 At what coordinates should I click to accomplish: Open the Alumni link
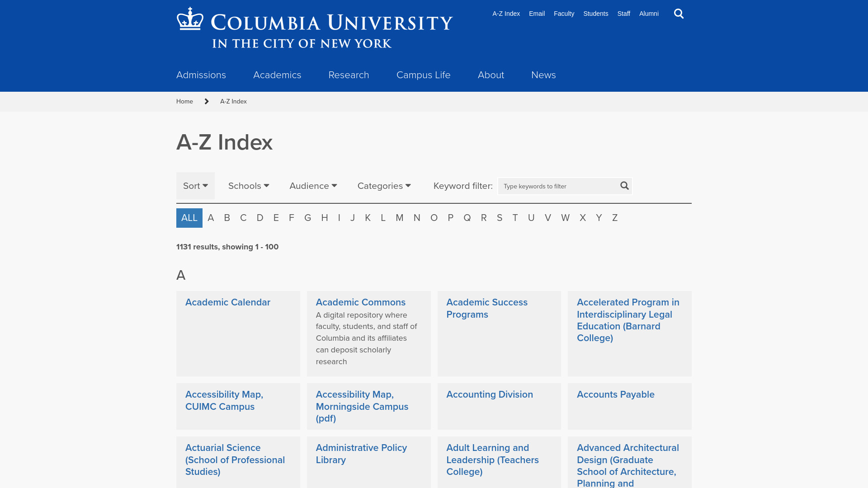click(649, 14)
